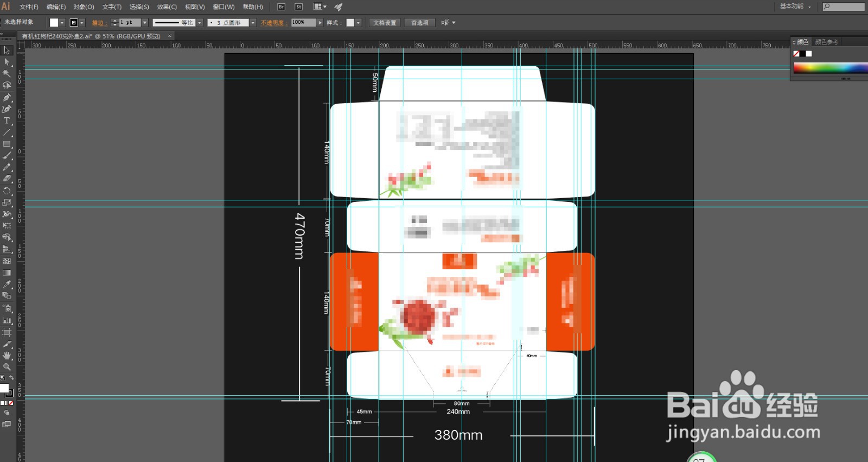Toggle the drawing mode button
Screen dimensions: 868x462
[x=7, y=413]
